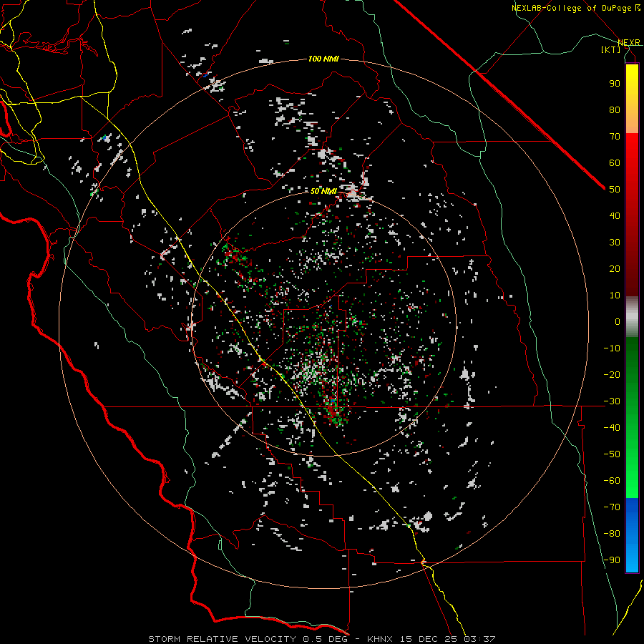Click the 70 value on the velocity scale
The image size is (644, 644).
point(615,137)
